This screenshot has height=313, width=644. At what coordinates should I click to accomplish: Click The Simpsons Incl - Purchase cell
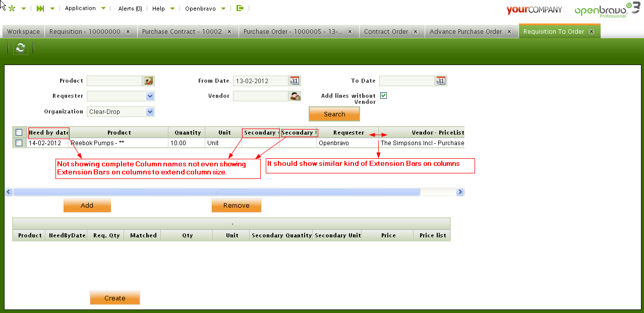422,143
